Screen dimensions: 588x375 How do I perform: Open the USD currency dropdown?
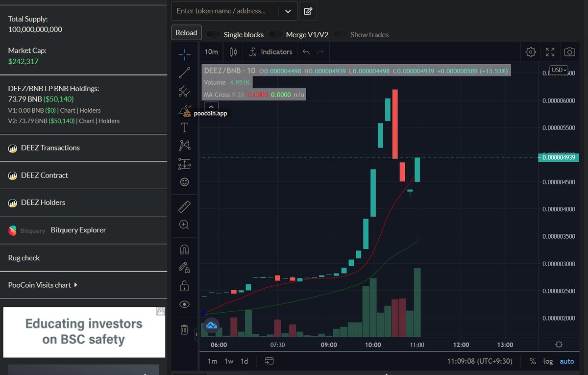(x=559, y=70)
